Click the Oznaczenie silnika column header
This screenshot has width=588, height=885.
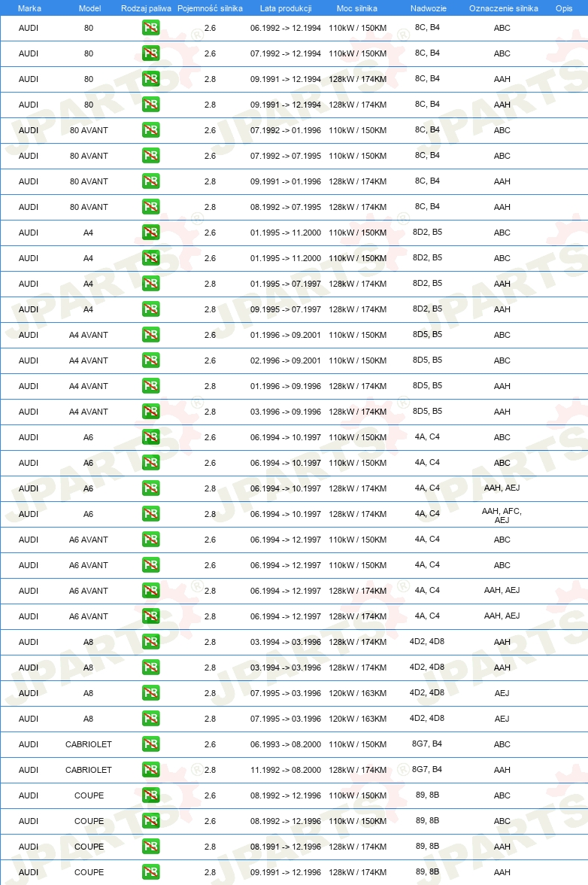point(504,8)
